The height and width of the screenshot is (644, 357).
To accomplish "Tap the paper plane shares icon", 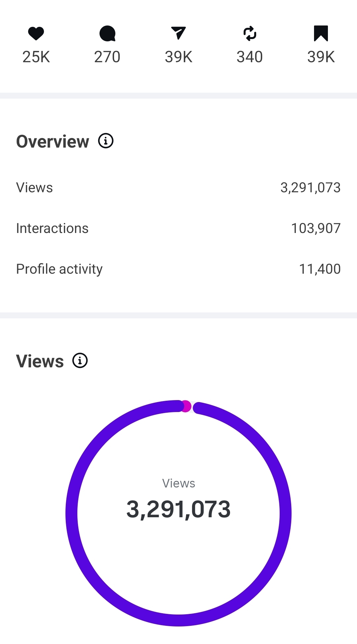I will 178,33.
